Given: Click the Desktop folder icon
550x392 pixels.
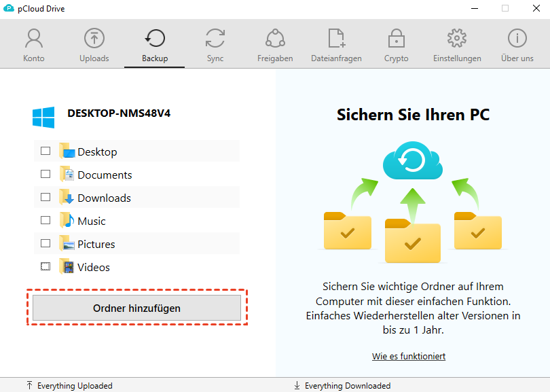Looking at the screenshot, I should 67,151.
